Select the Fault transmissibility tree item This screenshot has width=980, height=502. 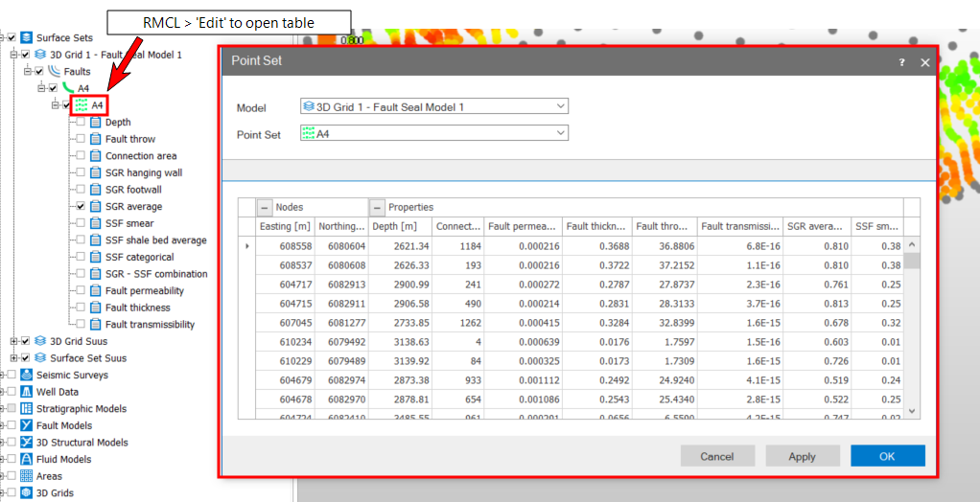150,325
